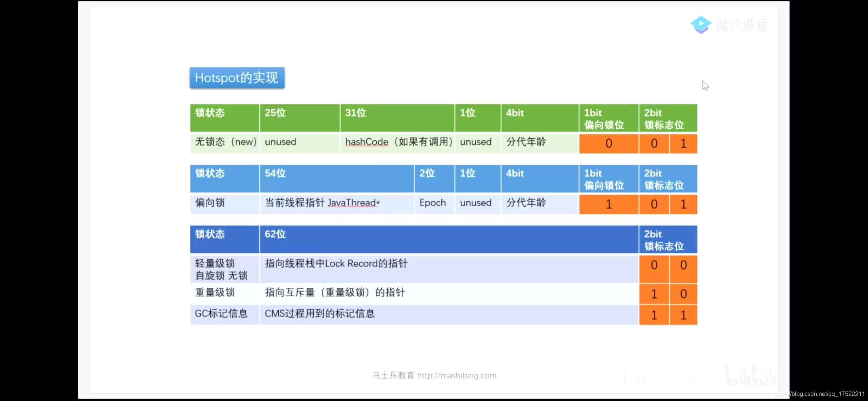This screenshot has height=401, width=868.
Task: Click second lock flag '1' in GC标记信息 row
Action: pos(683,315)
